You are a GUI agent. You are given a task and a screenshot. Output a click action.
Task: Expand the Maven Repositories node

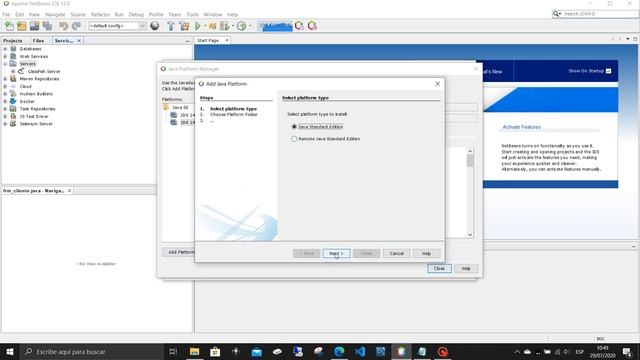point(5,79)
